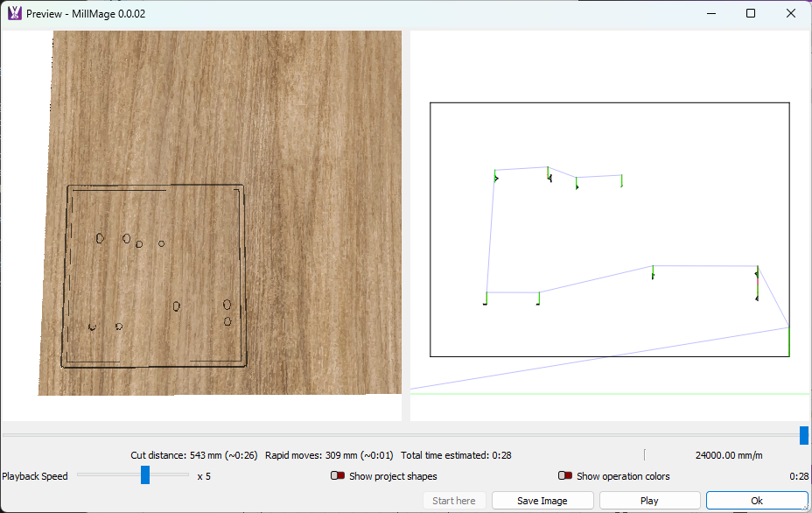Maximize the Preview window
The width and height of the screenshot is (812, 513).
coord(751,13)
